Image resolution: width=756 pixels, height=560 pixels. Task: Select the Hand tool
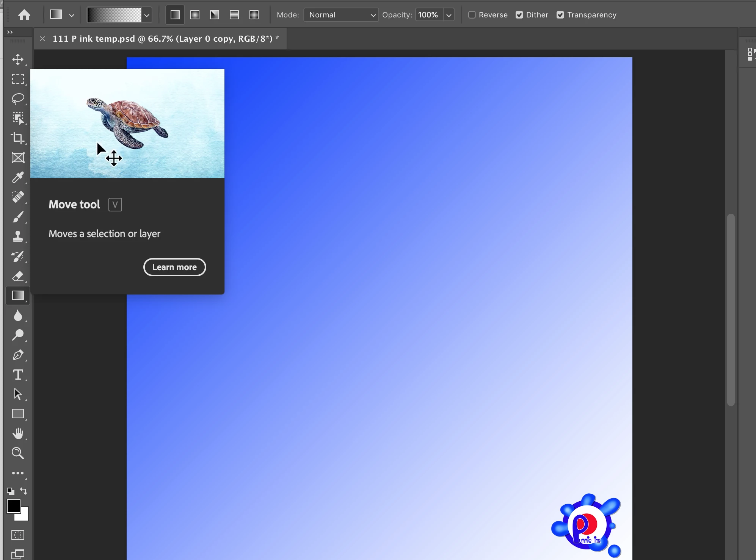pos(18,433)
